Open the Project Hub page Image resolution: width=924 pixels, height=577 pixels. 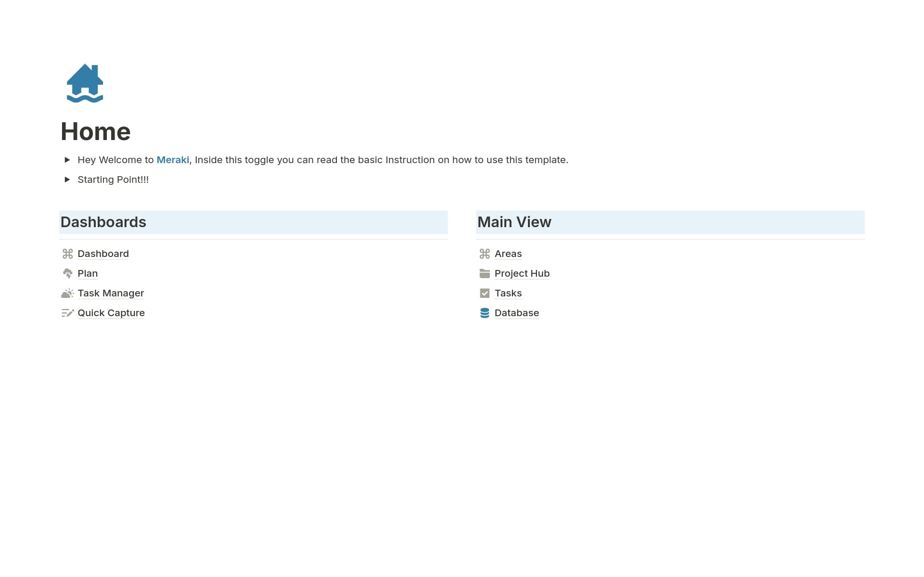tap(522, 273)
